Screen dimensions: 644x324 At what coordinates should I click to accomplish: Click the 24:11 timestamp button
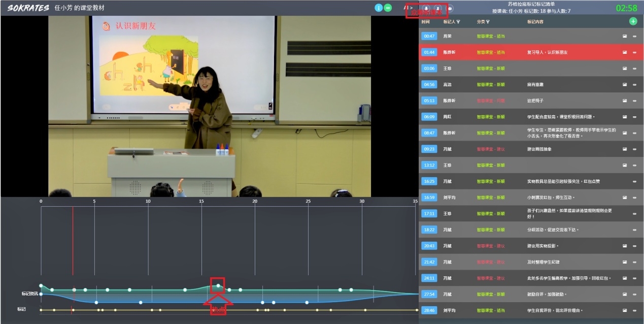[429, 278]
